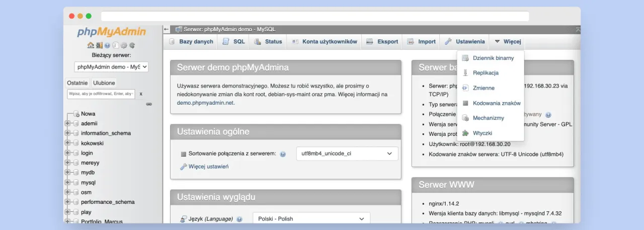
Task: Expand the mereyy database node
Action: click(67, 163)
